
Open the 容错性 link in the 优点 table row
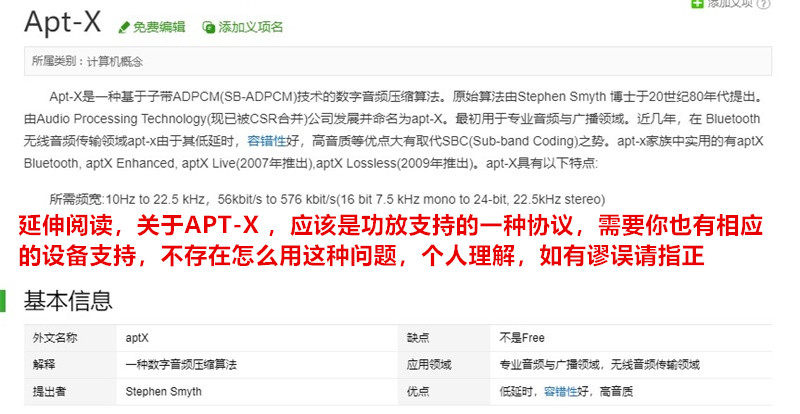point(560,392)
